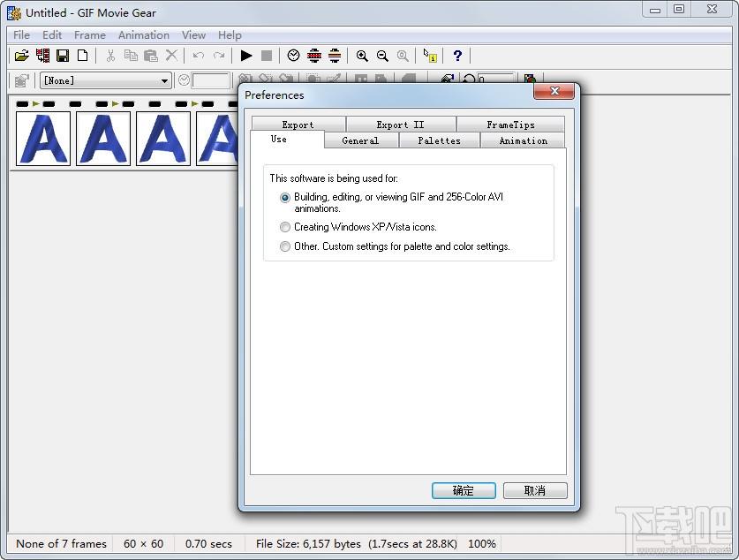Click the Open file folder icon
739x560 pixels.
pos(22,56)
